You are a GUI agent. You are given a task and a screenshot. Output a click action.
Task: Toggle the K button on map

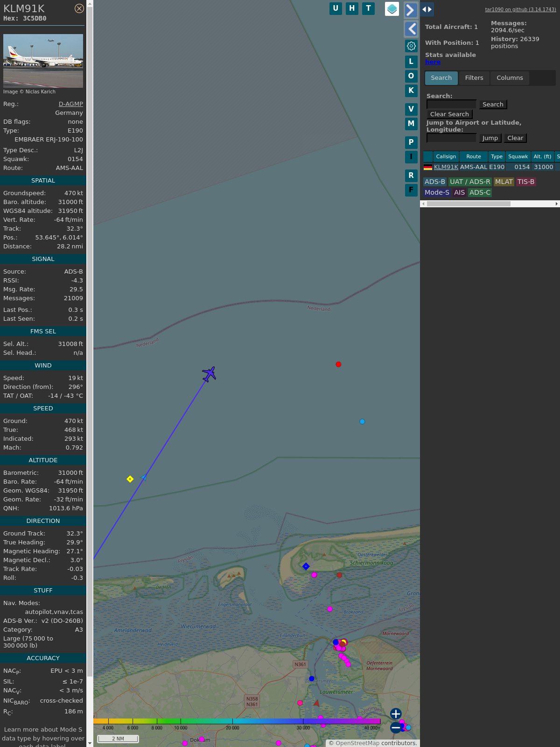(x=411, y=90)
